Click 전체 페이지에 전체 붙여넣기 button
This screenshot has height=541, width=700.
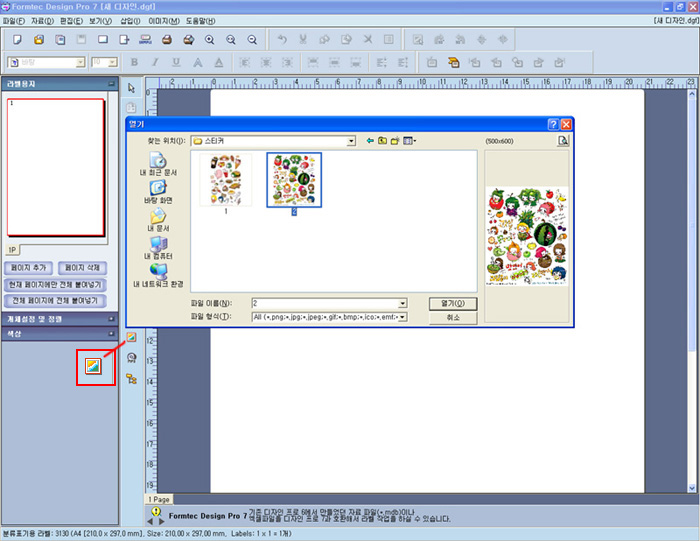pyautogui.click(x=55, y=301)
